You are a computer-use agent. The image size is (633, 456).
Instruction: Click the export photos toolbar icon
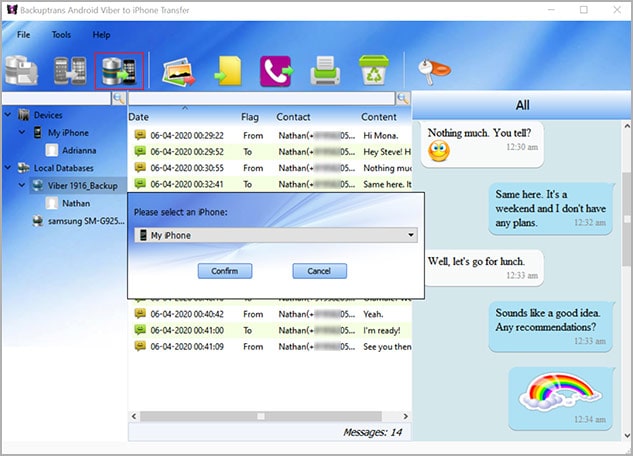click(178, 72)
